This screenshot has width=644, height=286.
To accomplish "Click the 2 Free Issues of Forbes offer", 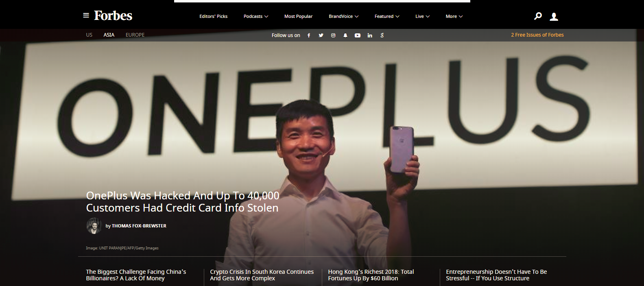I will (537, 35).
